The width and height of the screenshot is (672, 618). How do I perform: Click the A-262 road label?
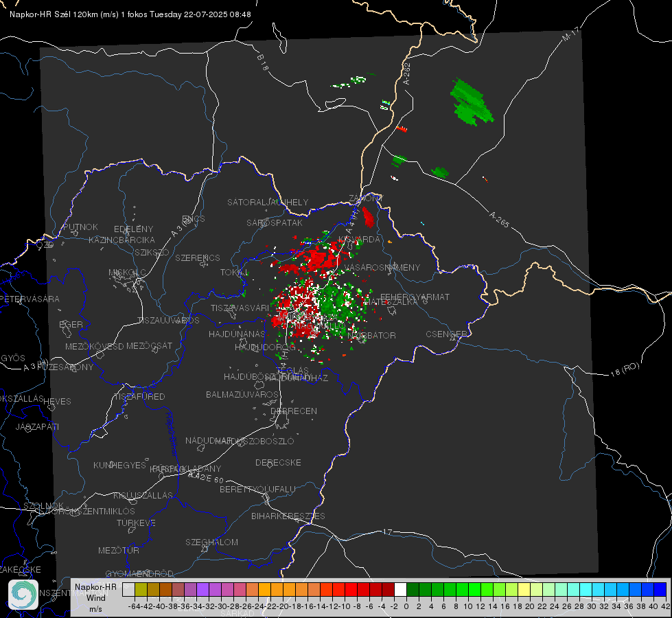tap(407, 73)
